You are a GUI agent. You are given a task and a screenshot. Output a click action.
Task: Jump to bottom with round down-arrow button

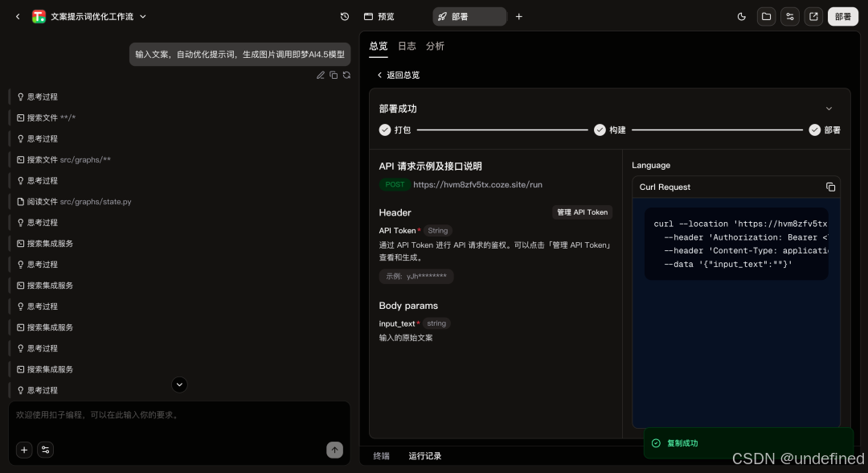pos(179,385)
